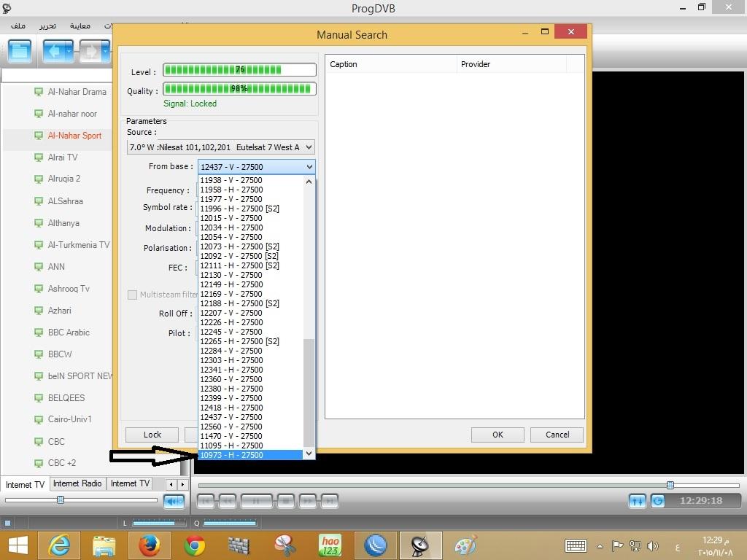Cancel the Manual Search dialog
This screenshot has width=747, height=560.
[557, 435]
